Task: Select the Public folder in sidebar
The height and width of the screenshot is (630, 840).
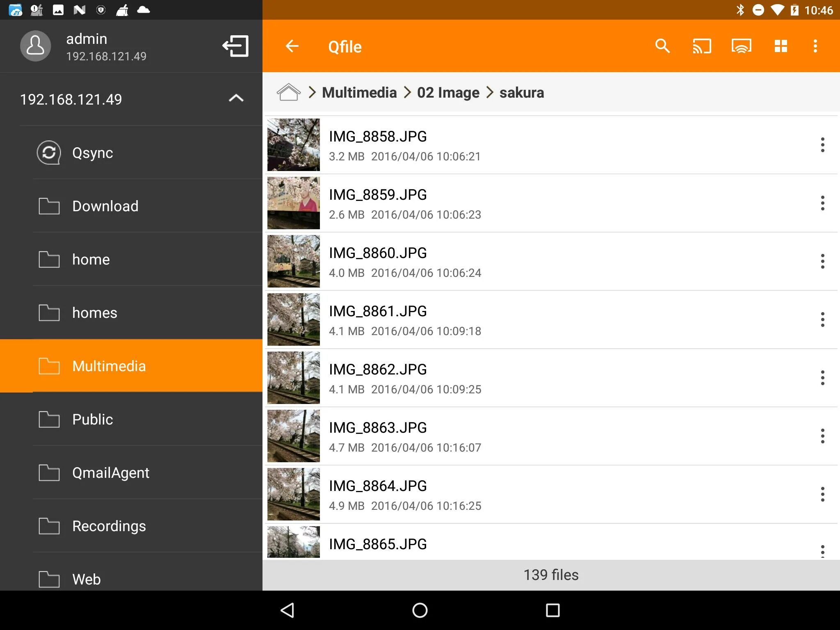Action: (92, 419)
